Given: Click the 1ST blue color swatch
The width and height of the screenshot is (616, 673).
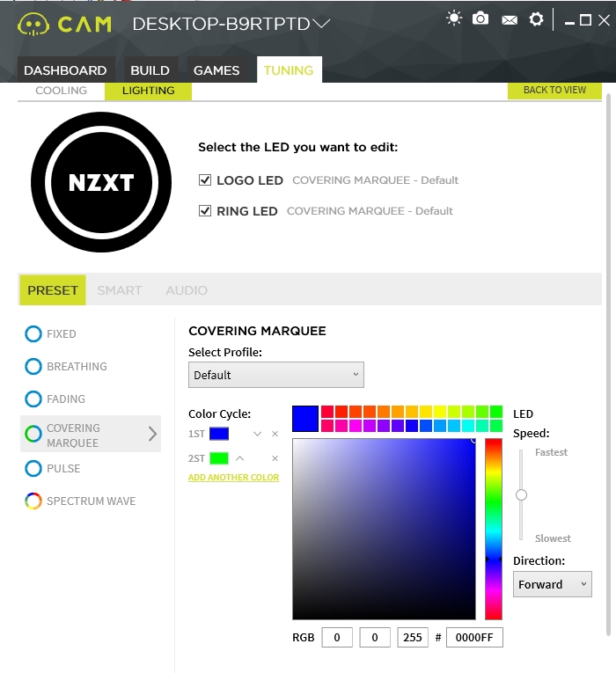Looking at the screenshot, I should (219, 434).
